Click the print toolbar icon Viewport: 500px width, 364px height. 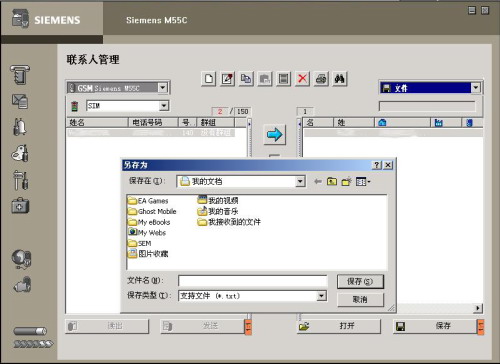click(x=321, y=79)
